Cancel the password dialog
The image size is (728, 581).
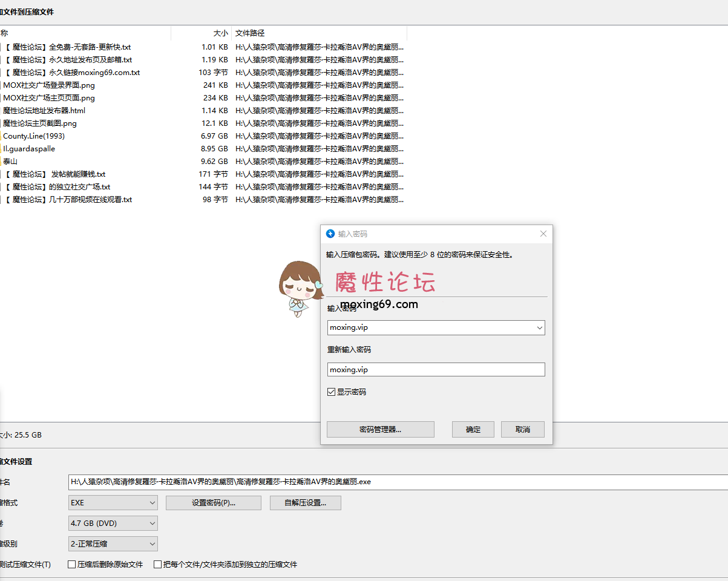coord(522,430)
